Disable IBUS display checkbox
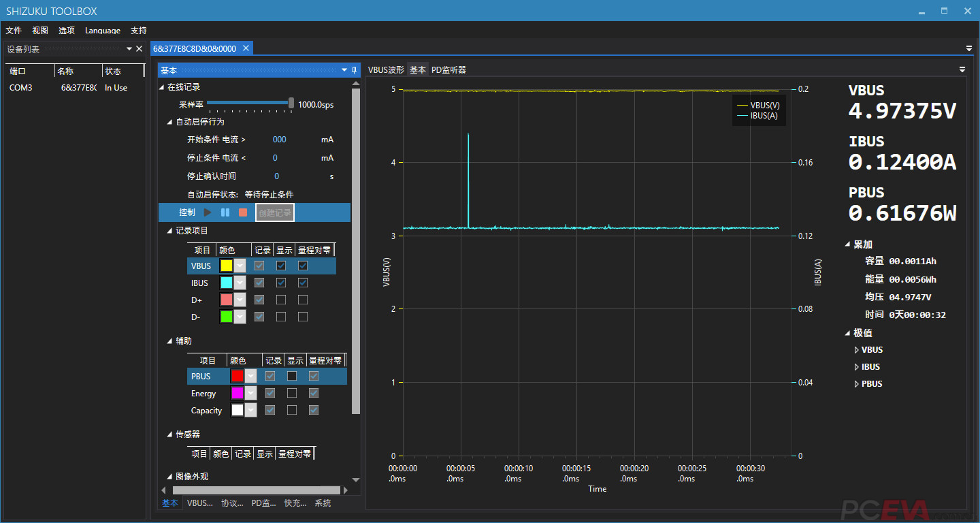Viewport: 980px width, 523px height. pyautogui.click(x=281, y=283)
